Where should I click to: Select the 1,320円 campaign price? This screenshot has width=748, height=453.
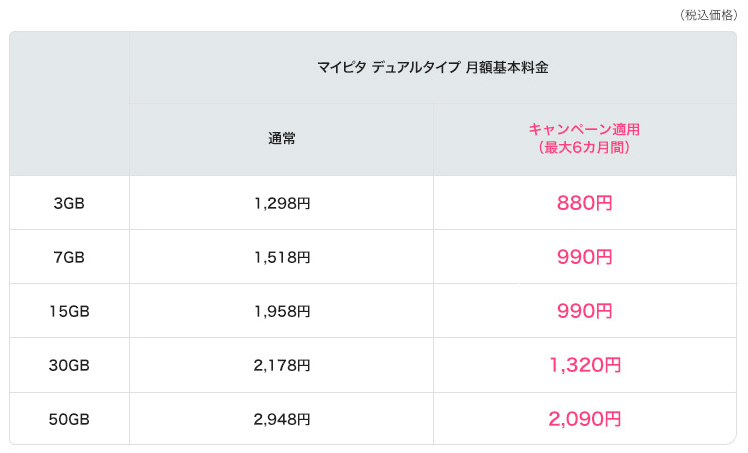pos(585,365)
